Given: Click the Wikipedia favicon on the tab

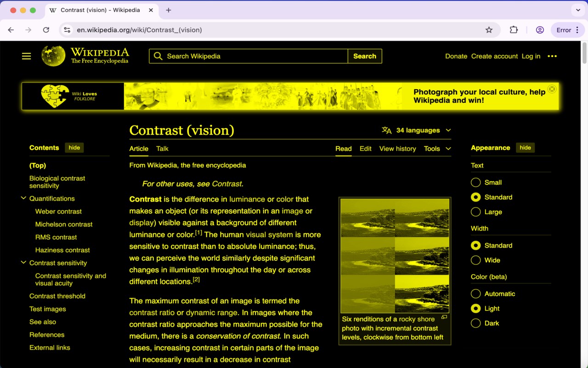Looking at the screenshot, I should (x=53, y=10).
